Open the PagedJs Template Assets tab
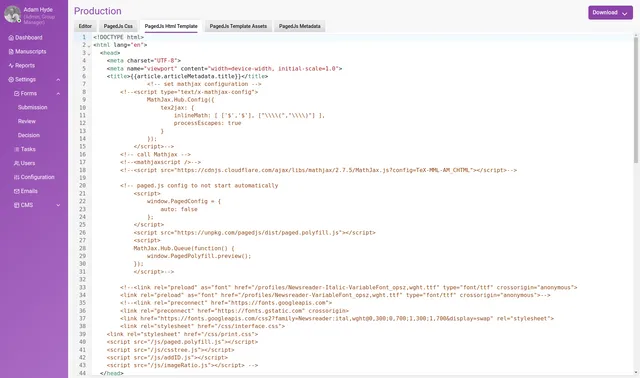The width and height of the screenshot is (640, 378). pyautogui.click(x=238, y=26)
